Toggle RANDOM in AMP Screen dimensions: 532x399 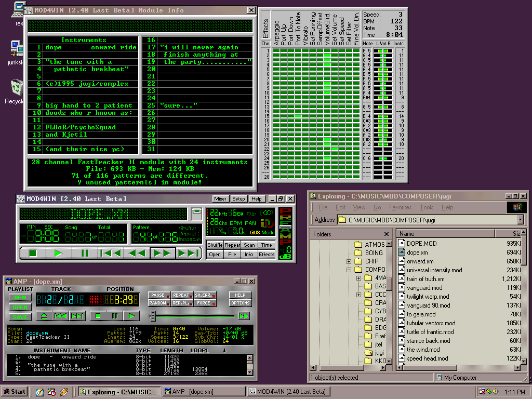point(159,303)
